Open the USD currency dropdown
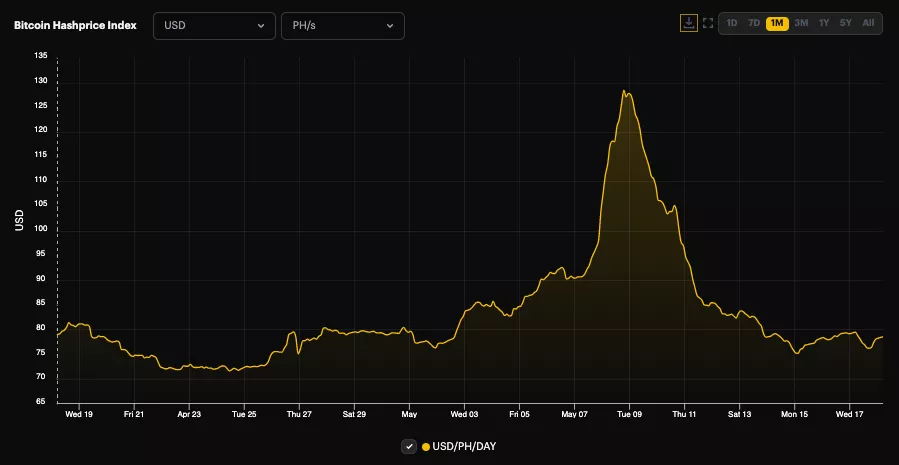The image size is (899, 465). tap(214, 26)
